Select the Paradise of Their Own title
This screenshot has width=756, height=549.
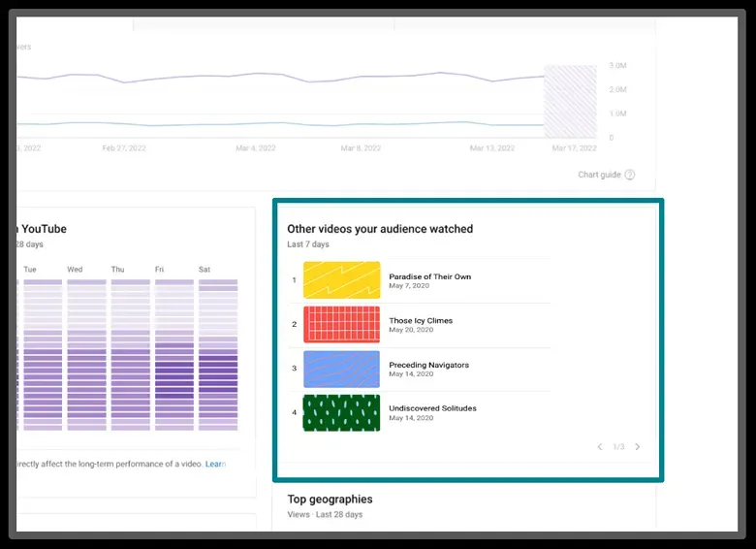click(430, 276)
